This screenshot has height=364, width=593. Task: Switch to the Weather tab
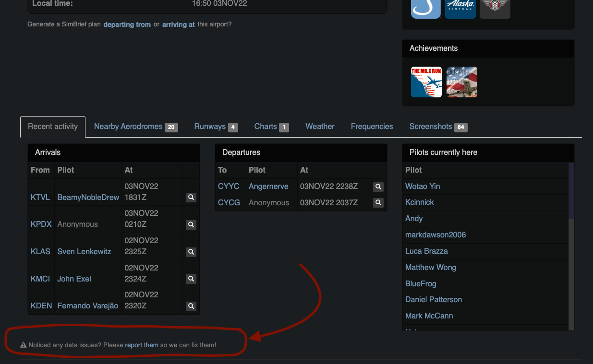[320, 127]
